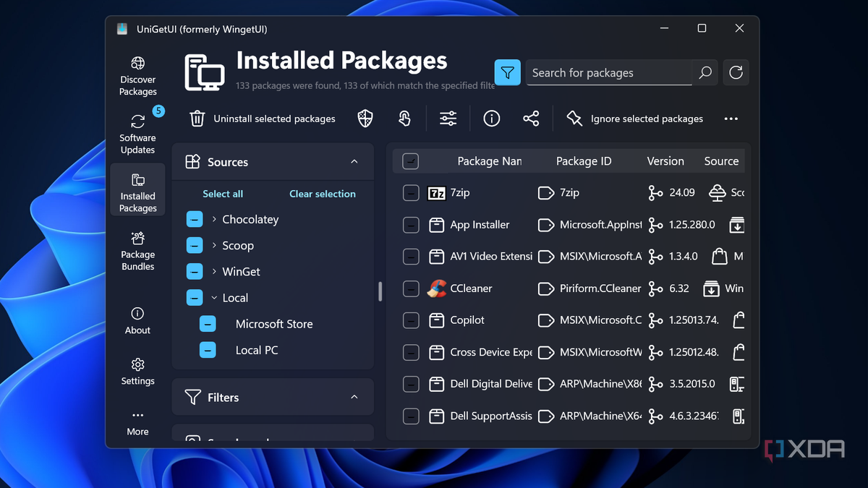Collapse the Sources panel
Viewport: 868px width, 488px height.
click(354, 161)
